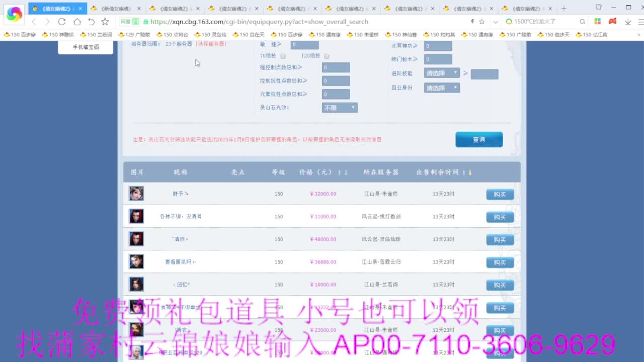Enable the 120绝技 checkbox
The width and height of the screenshot is (644, 362).
click(327, 56)
